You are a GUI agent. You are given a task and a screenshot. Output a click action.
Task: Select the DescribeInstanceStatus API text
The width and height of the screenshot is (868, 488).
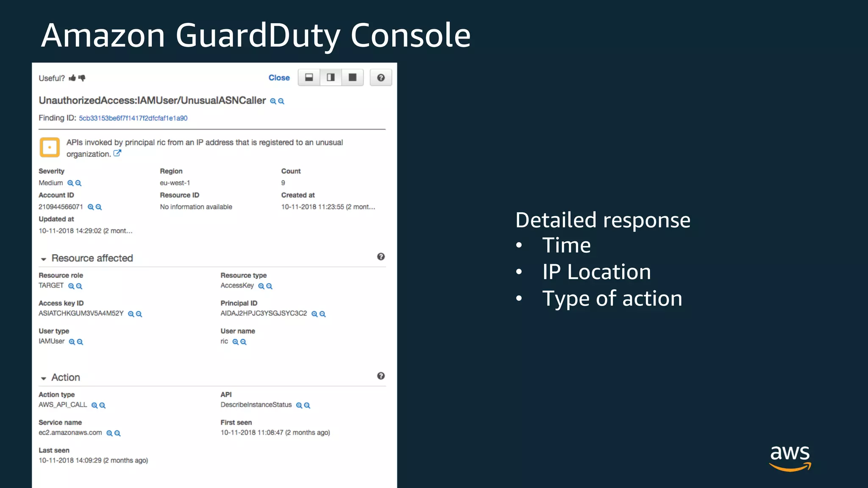(256, 405)
